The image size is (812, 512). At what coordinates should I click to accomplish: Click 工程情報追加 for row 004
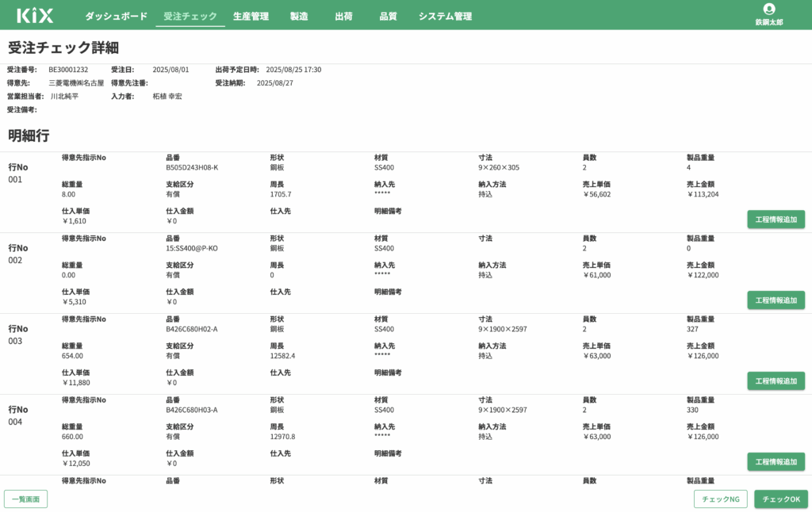click(776, 462)
